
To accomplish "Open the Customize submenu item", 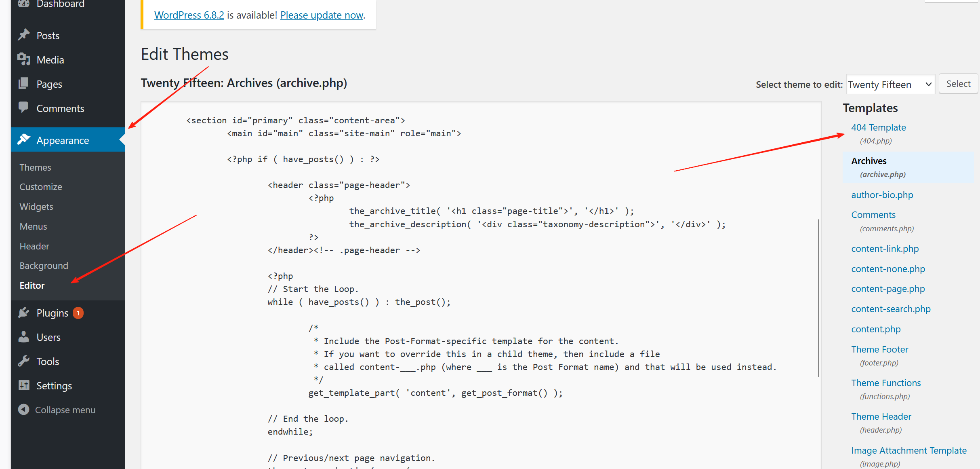I will (x=41, y=187).
